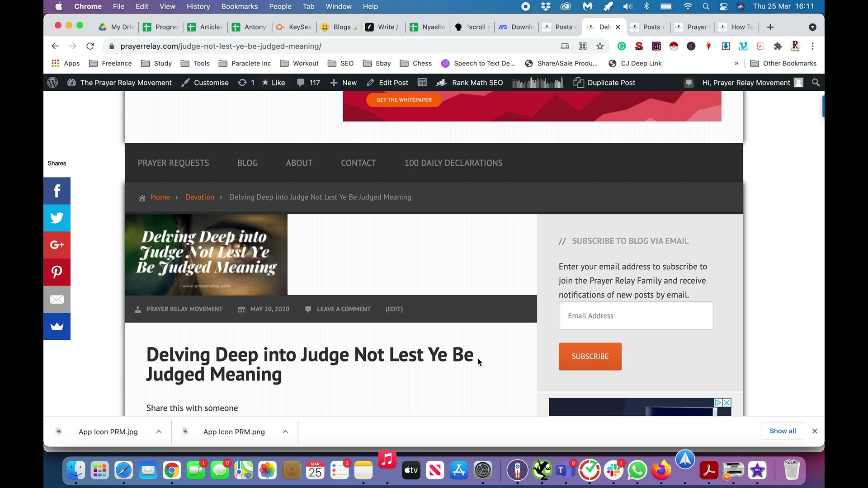
Task: Expand options for App Icon PRM.jpg download
Action: click(x=159, y=432)
